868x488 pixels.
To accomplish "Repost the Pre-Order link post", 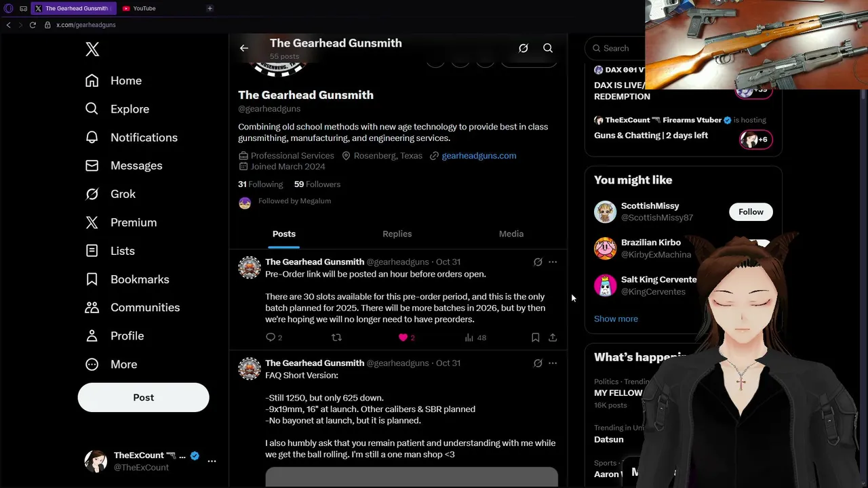I will (x=336, y=338).
